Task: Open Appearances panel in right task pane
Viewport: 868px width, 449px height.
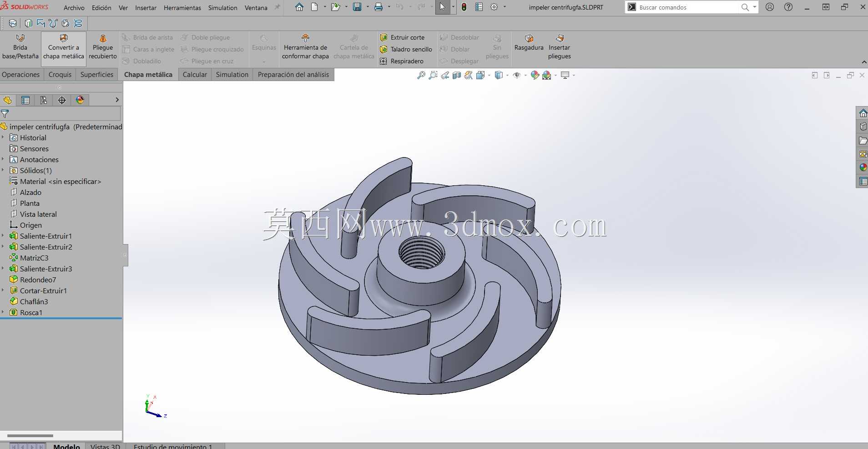Action: point(863,168)
